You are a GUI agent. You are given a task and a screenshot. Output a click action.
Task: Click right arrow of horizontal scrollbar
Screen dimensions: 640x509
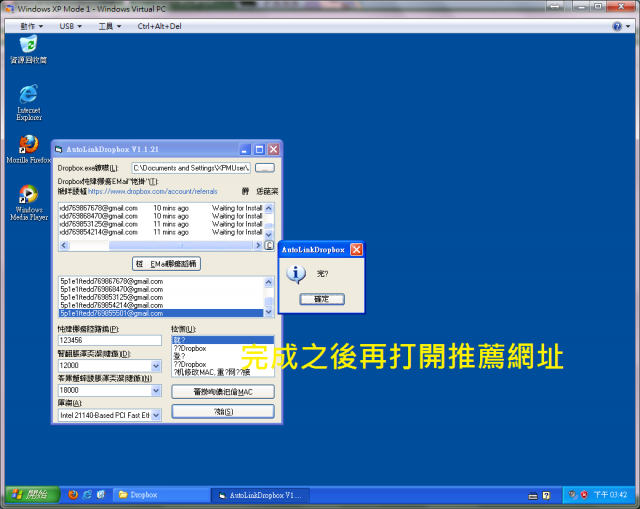pos(258,245)
